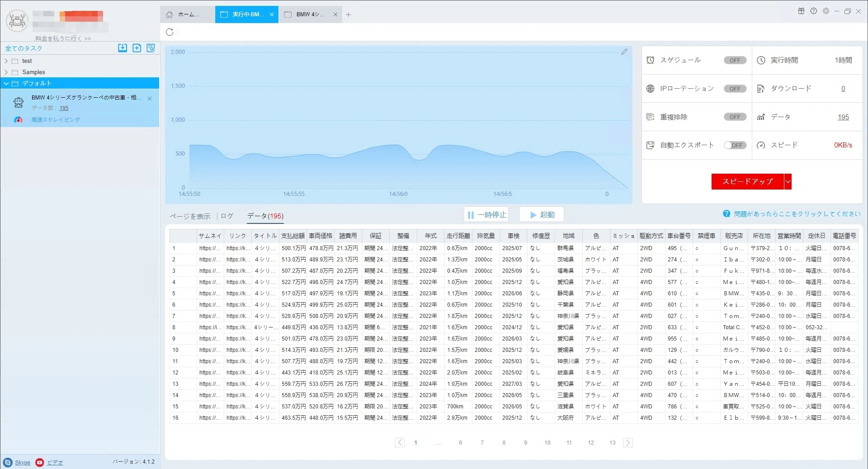Click the 195 data count link in sidebar
868x469 pixels.
click(64, 108)
